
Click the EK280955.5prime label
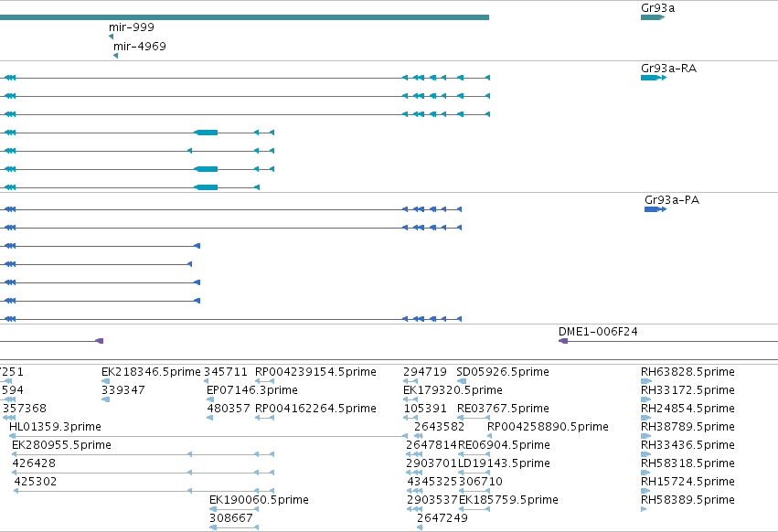pyautogui.click(x=61, y=445)
